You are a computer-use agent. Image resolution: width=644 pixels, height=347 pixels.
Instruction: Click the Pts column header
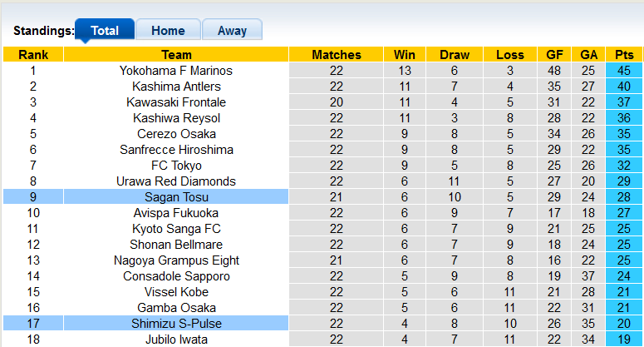[x=623, y=55]
